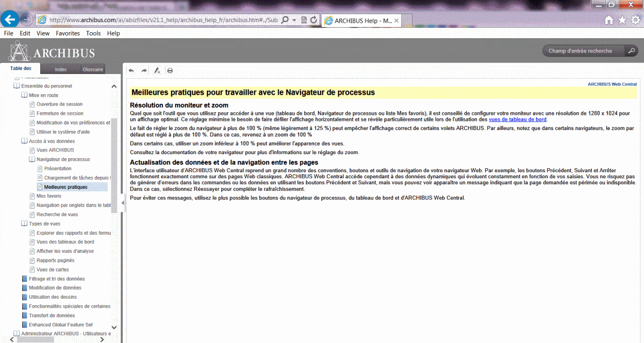This screenshot has width=644, height=343.
Task: Click the forward navigation arrow in help toolbar
Action: [x=143, y=71]
